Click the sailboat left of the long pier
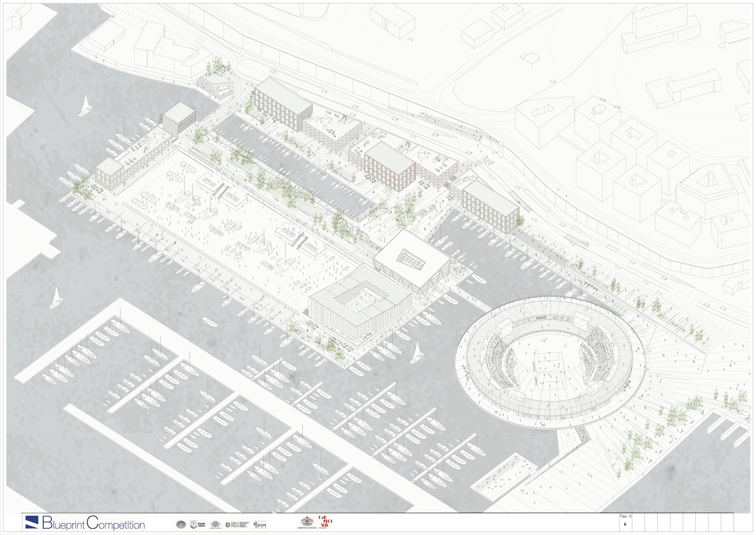The image size is (756, 535). (55, 297)
